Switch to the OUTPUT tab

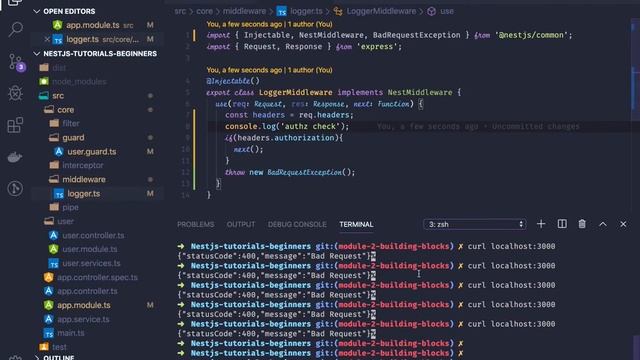241,224
